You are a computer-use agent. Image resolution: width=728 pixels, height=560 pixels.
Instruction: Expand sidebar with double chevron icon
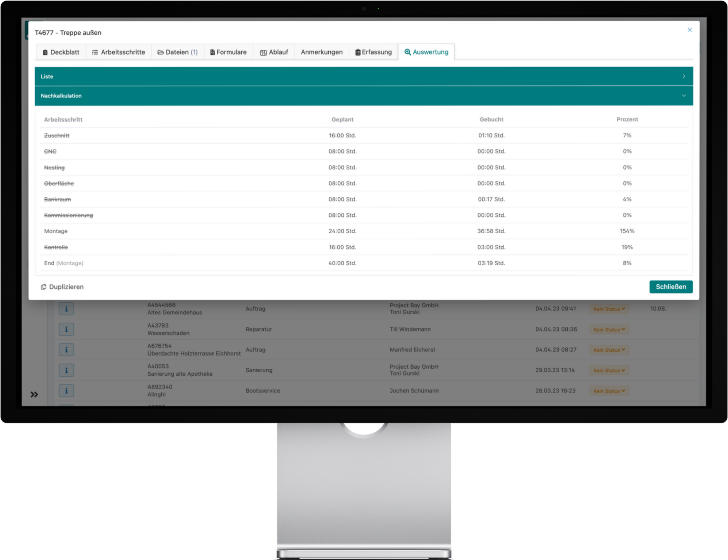coord(34,395)
